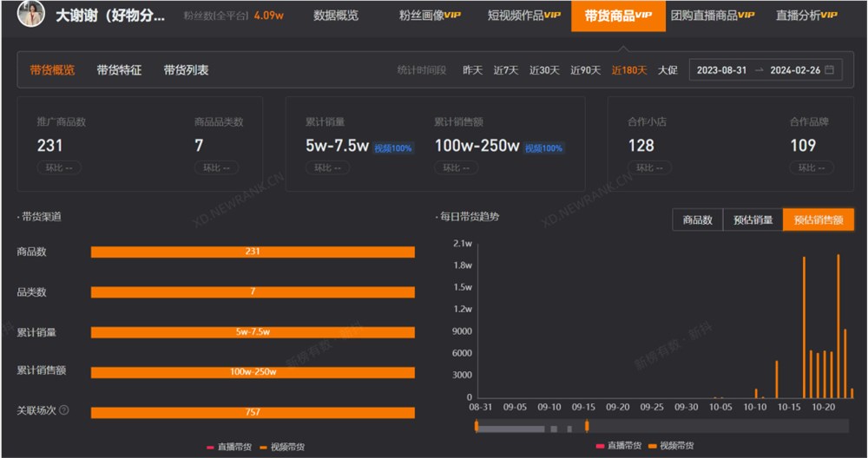The image size is (868, 458).
Task: Choose the 昨天 time range
Action: pyautogui.click(x=473, y=70)
